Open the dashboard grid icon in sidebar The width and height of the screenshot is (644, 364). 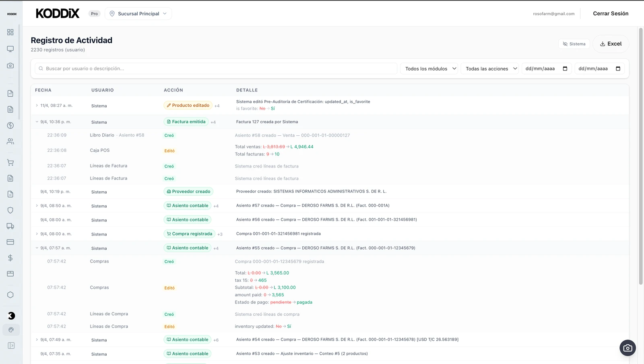(x=10, y=32)
